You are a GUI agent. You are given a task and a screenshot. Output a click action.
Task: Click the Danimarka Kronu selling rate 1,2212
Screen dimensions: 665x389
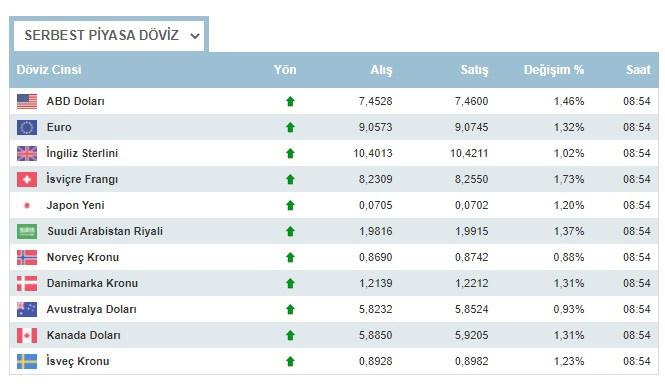tap(472, 283)
